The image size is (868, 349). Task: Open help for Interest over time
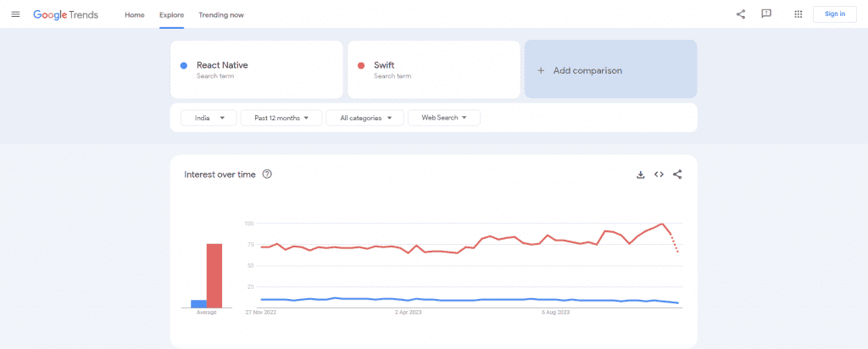click(x=267, y=174)
